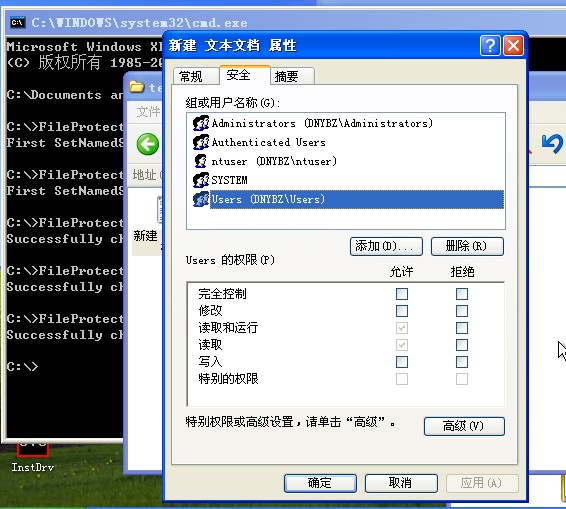Allow 修改 (Modify) checkbox

pyautogui.click(x=402, y=311)
